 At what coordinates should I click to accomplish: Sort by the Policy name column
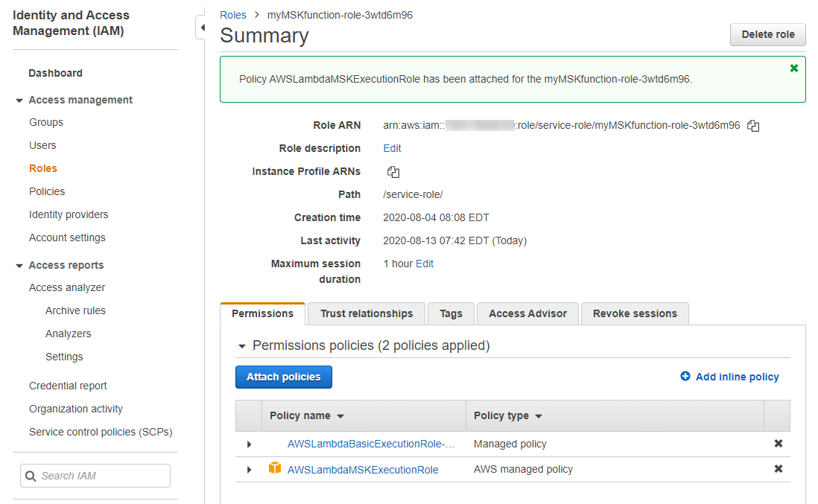(307, 416)
